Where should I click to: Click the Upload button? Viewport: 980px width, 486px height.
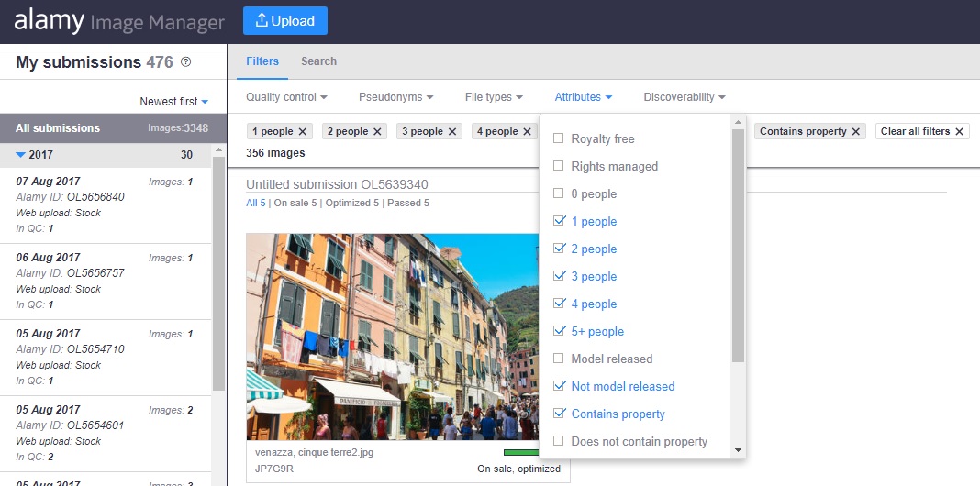click(284, 20)
